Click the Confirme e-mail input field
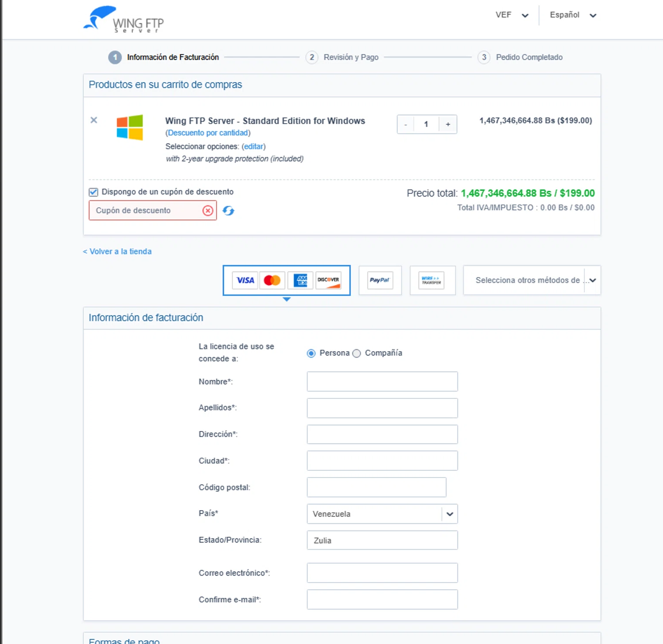The height and width of the screenshot is (644, 663). point(382,599)
